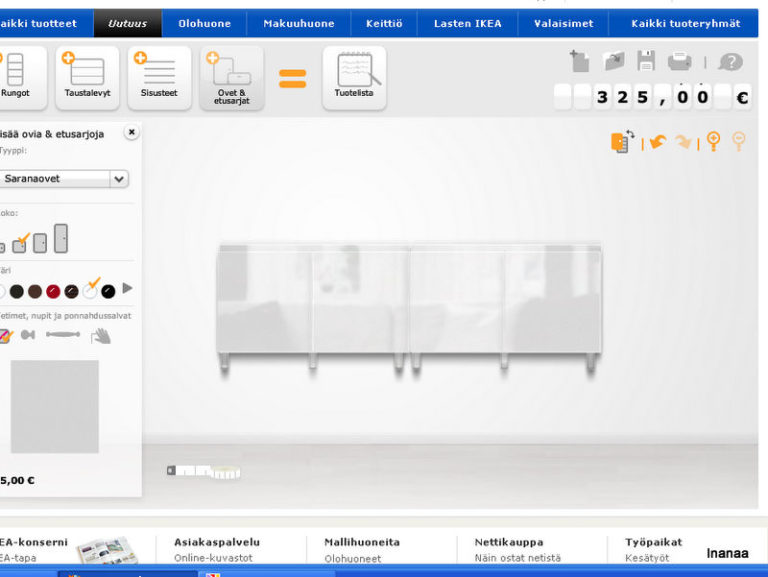Zoom out of the cabinet view

tap(739, 142)
